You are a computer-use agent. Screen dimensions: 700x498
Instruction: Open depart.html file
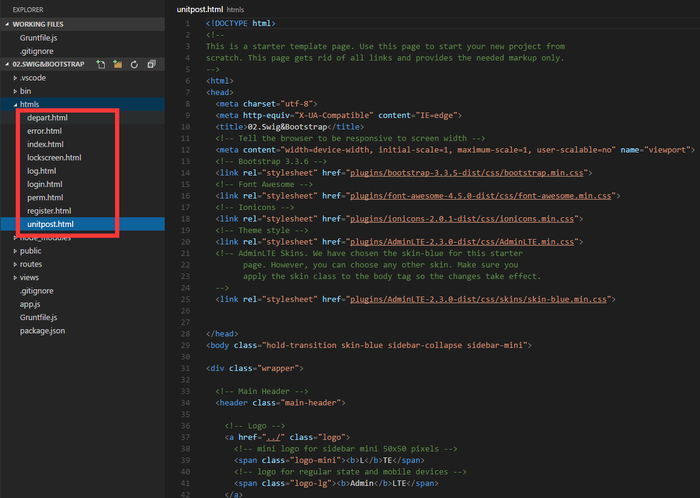[x=47, y=118]
